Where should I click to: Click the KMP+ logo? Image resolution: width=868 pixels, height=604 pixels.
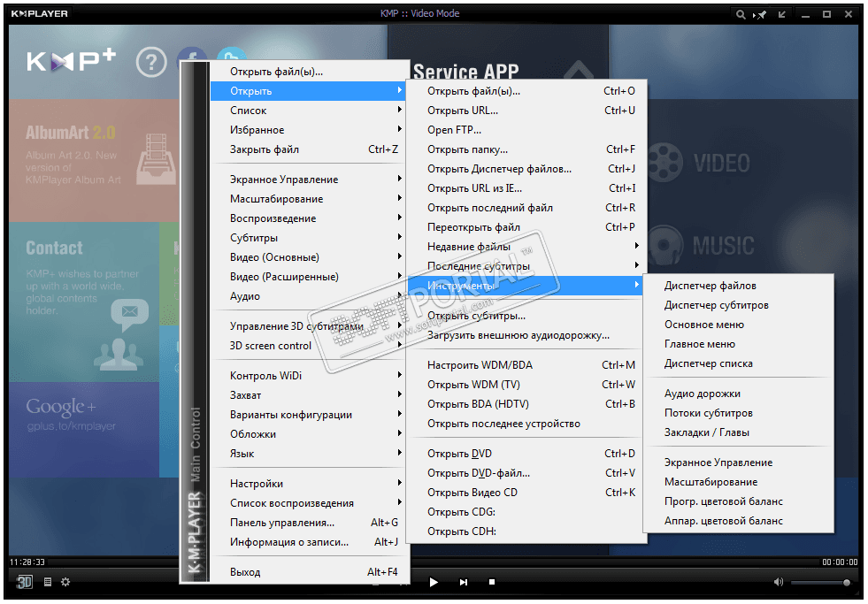[x=72, y=60]
